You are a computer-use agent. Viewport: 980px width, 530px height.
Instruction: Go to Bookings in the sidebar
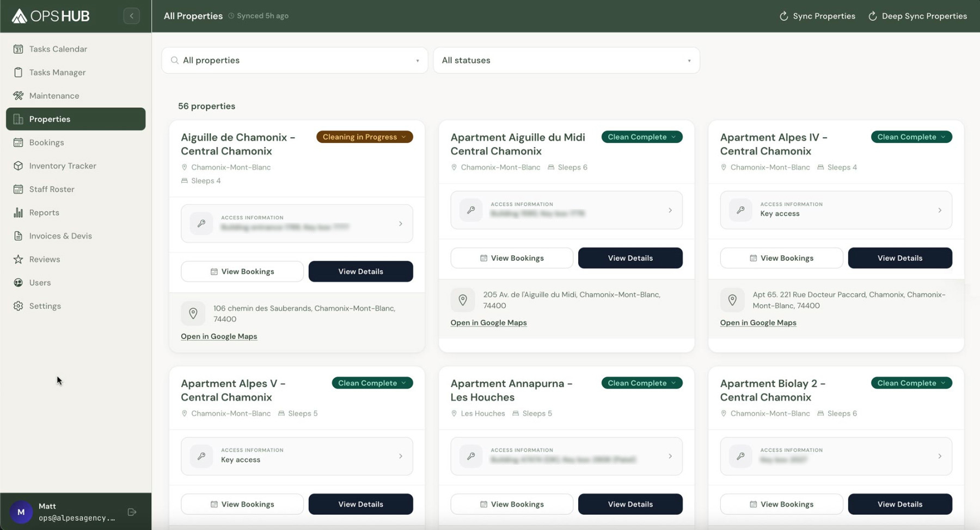pos(76,143)
